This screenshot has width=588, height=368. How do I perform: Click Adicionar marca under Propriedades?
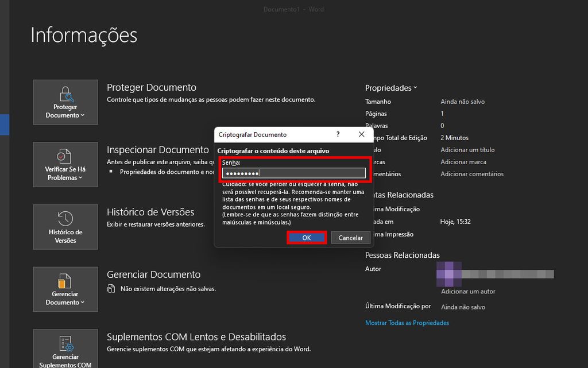tap(463, 162)
